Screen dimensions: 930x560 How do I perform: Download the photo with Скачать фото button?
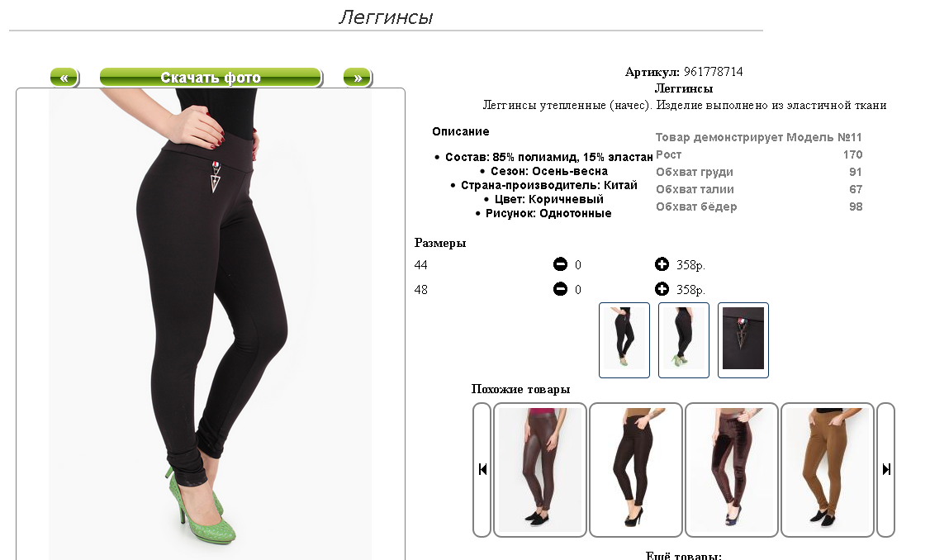tap(211, 78)
